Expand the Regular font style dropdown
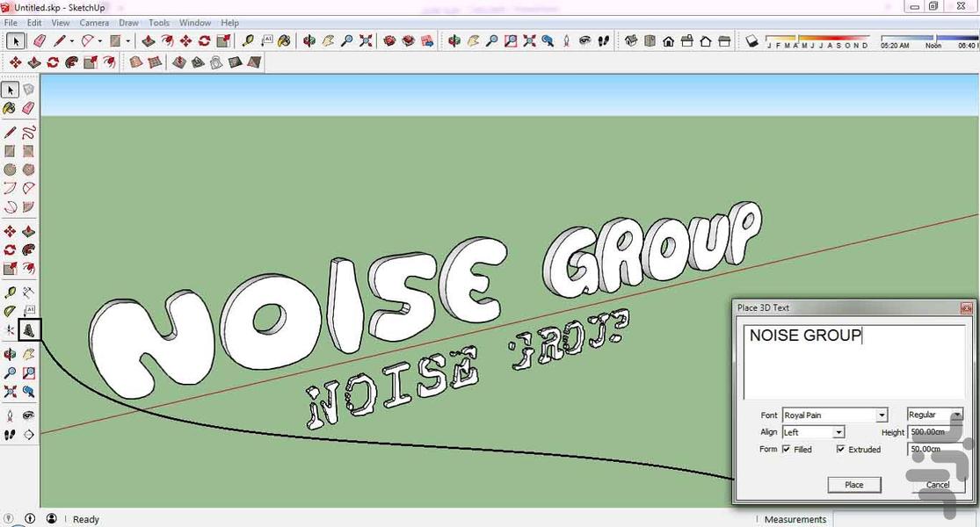 pyautogui.click(x=934, y=415)
